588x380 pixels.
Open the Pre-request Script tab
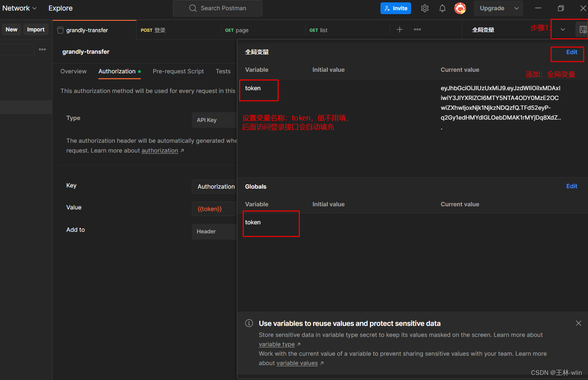click(178, 71)
